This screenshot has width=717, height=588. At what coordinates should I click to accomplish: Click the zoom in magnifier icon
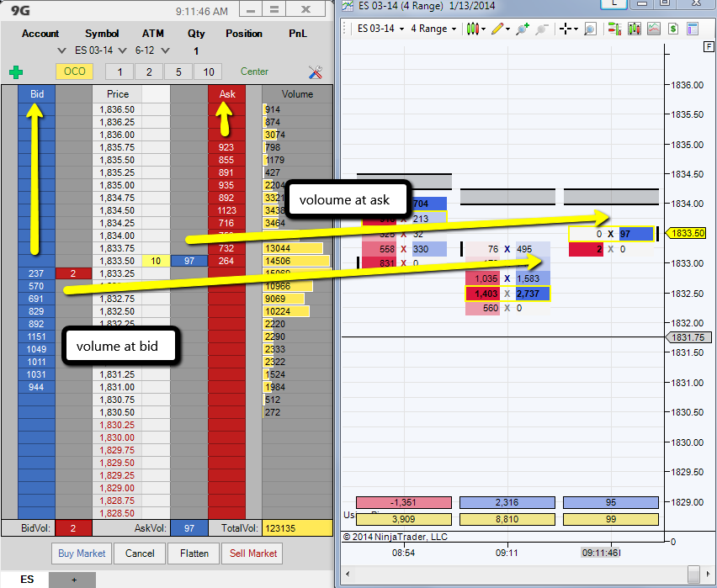tap(523, 29)
